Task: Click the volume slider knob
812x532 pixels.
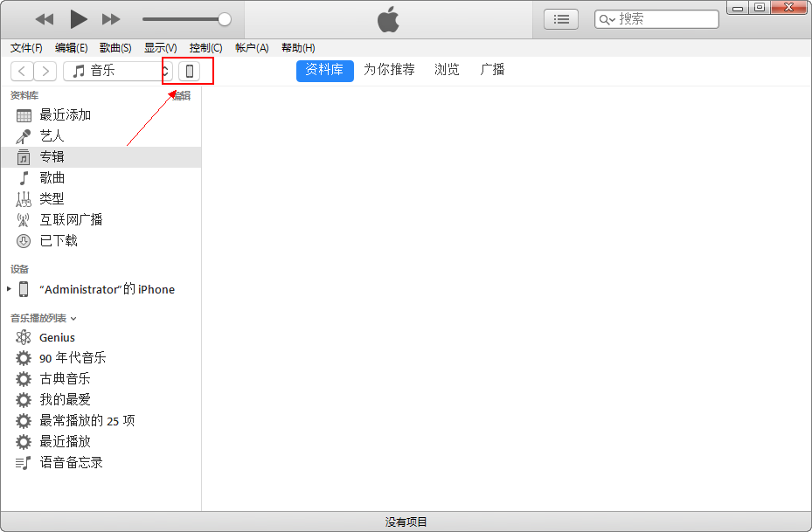Action: 225,20
